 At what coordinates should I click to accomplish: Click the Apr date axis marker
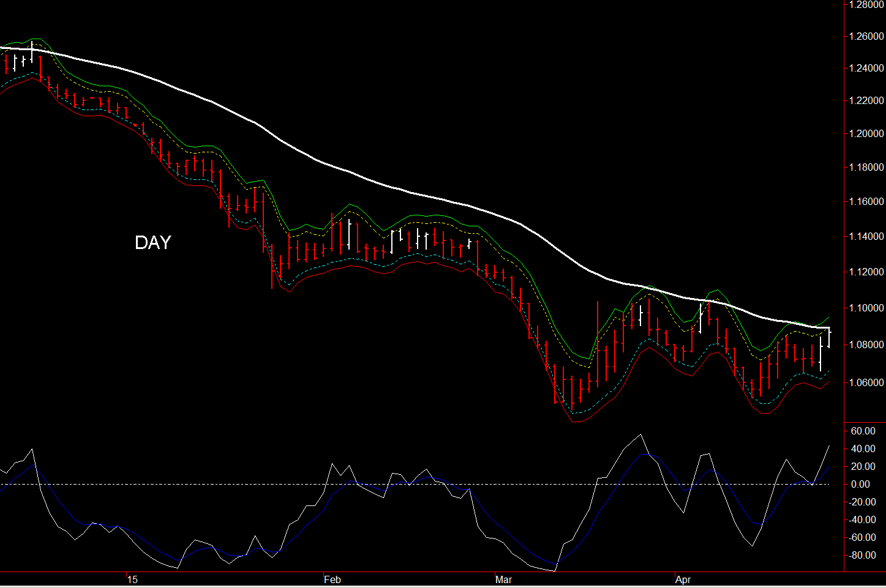click(x=683, y=580)
